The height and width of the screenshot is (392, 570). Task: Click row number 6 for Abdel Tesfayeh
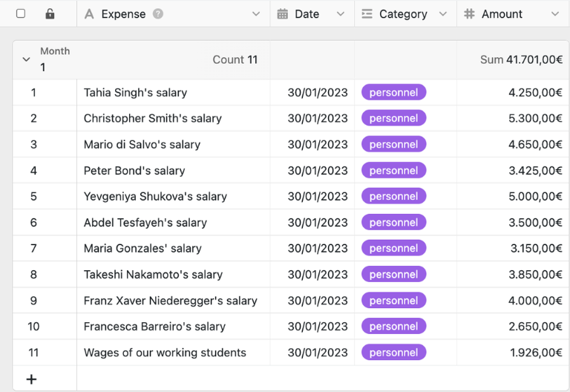point(33,223)
